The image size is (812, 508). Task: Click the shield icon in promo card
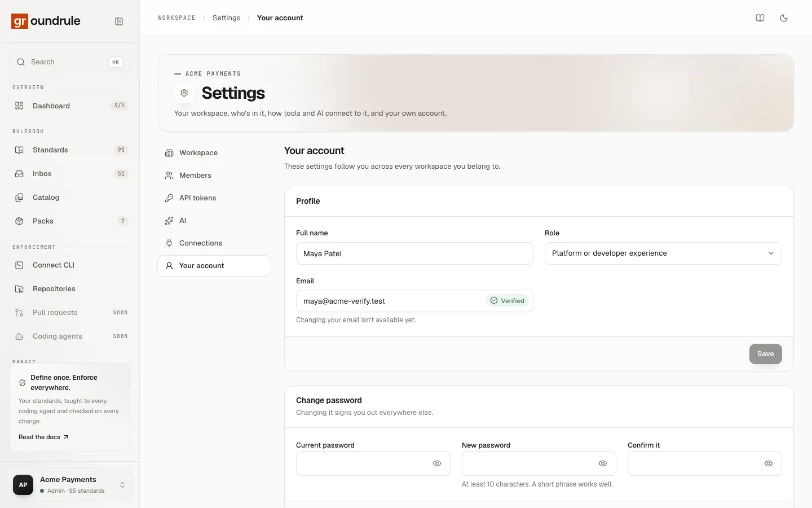coord(23,383)
